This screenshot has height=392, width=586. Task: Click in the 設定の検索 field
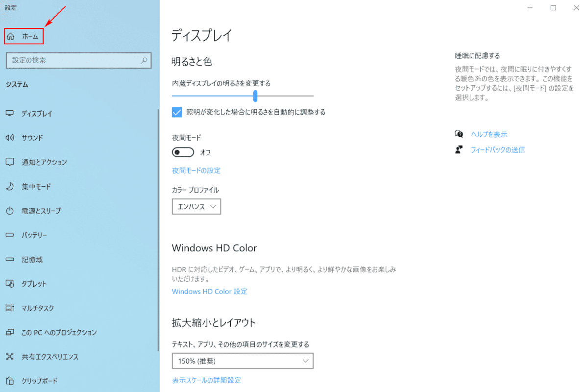[x=78, y=60]
